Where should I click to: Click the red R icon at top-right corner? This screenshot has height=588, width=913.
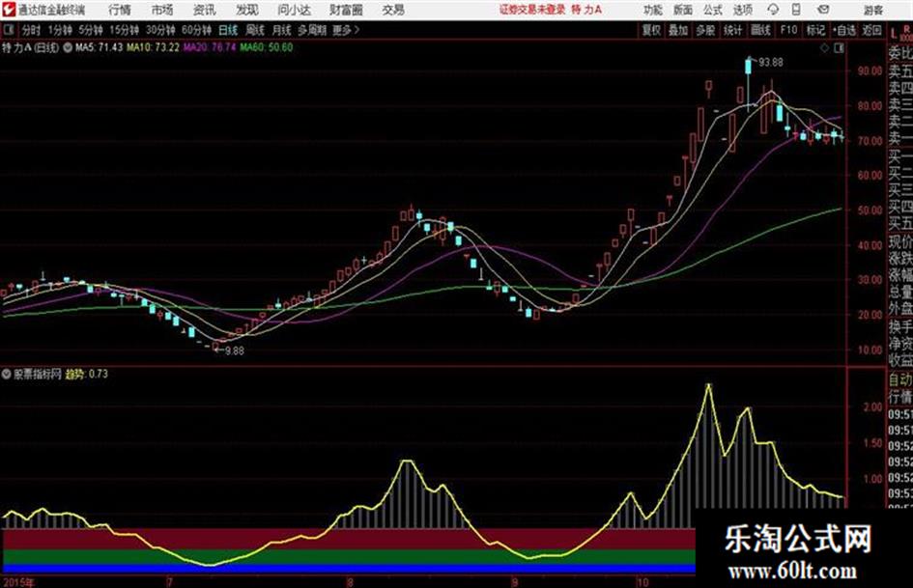[907, 28]
